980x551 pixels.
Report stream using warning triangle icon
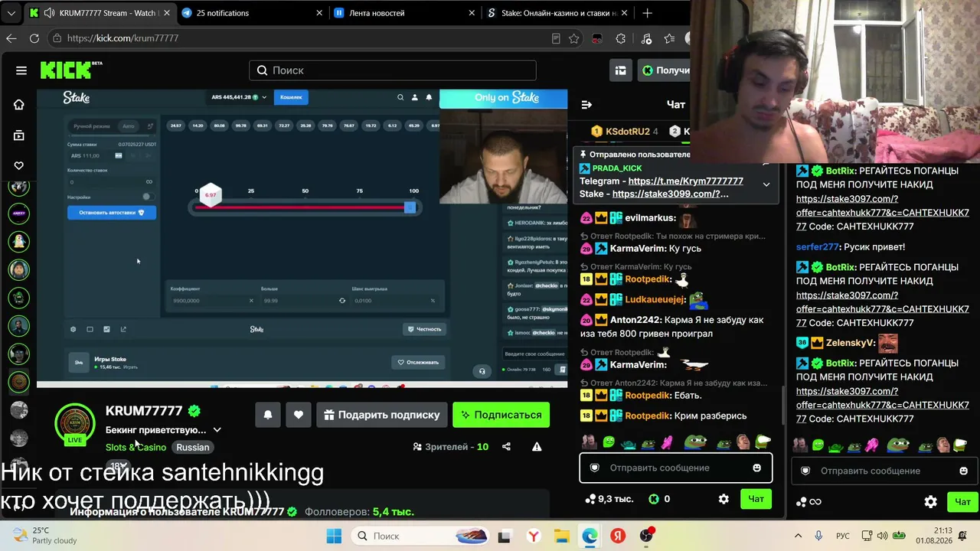click(537, 447)
